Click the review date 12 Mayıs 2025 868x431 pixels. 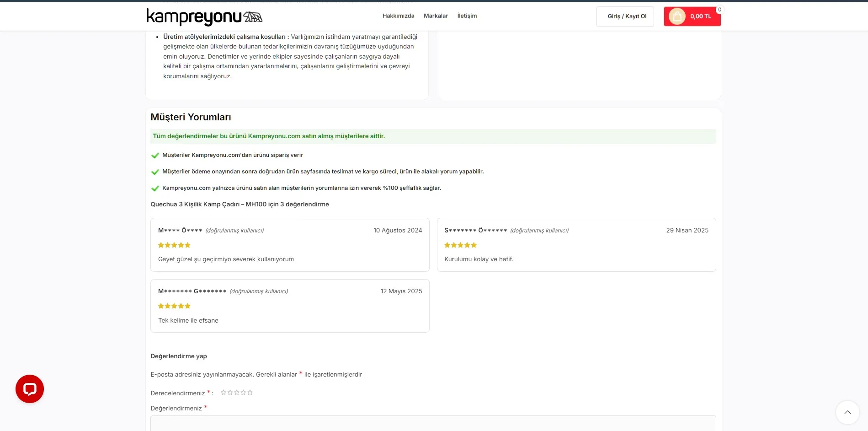coord(401,291)
